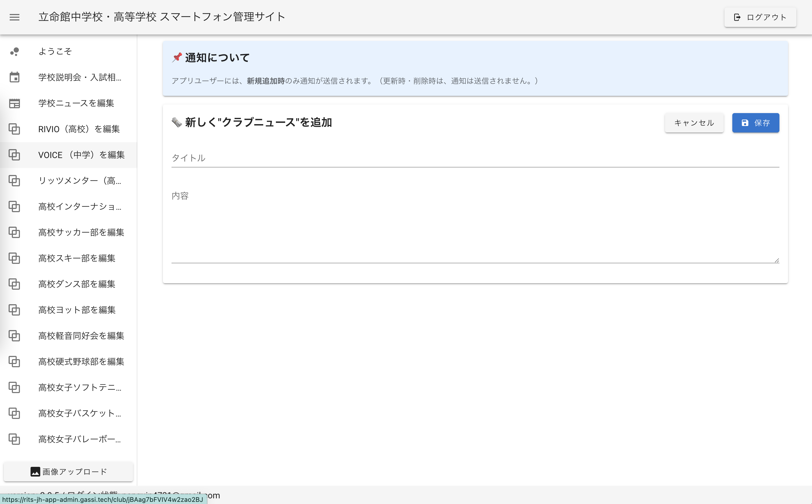Select 高校スキー部を編集 sidebar entry
The image size is (812, 504).
(77, 258)
